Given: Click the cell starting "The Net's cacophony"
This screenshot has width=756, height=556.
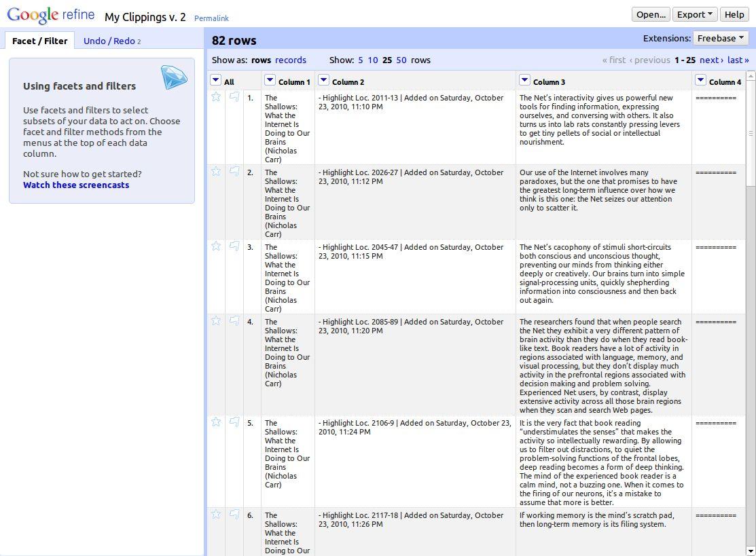Looking at the screenshot, I should pos(604,276).
